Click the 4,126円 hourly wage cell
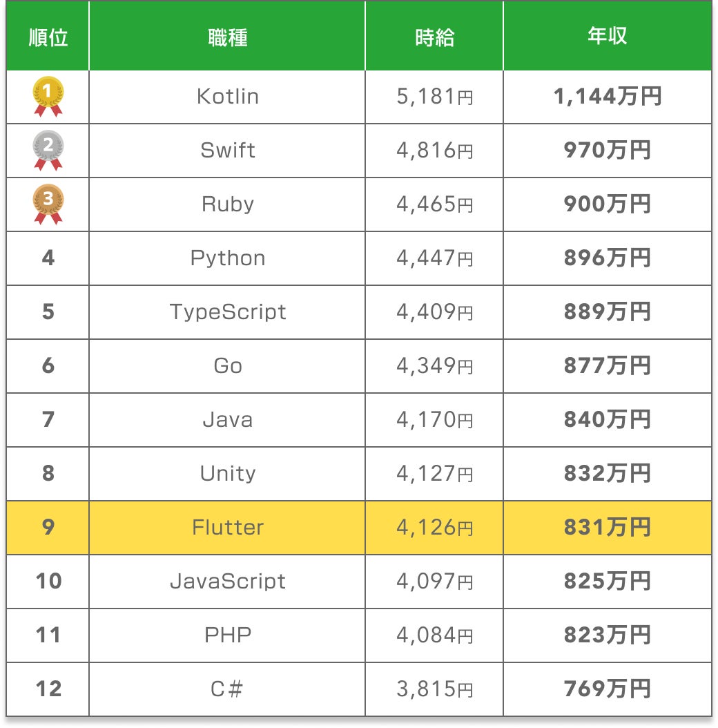This screenshot has width=718, height=728. 434,528
